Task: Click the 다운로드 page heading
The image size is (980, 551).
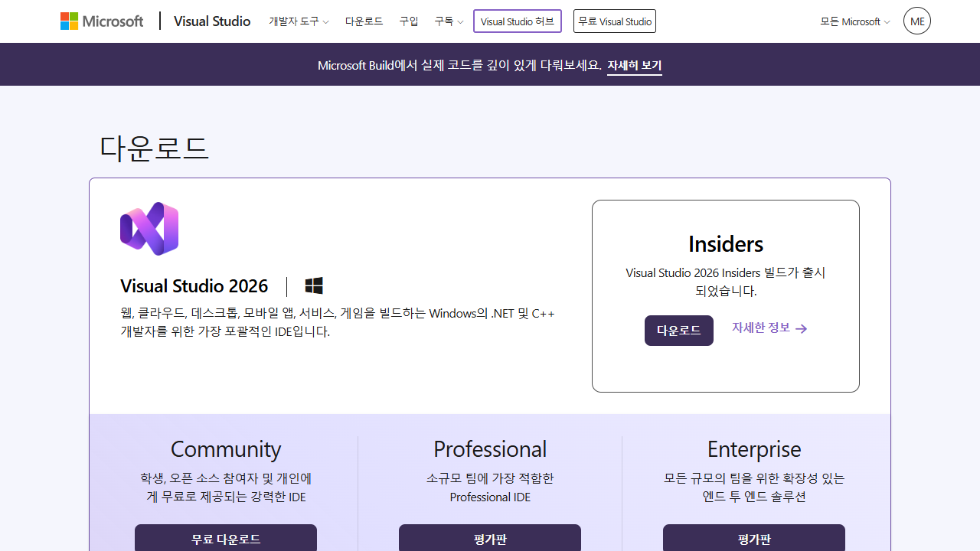Action: click(155, 148)
